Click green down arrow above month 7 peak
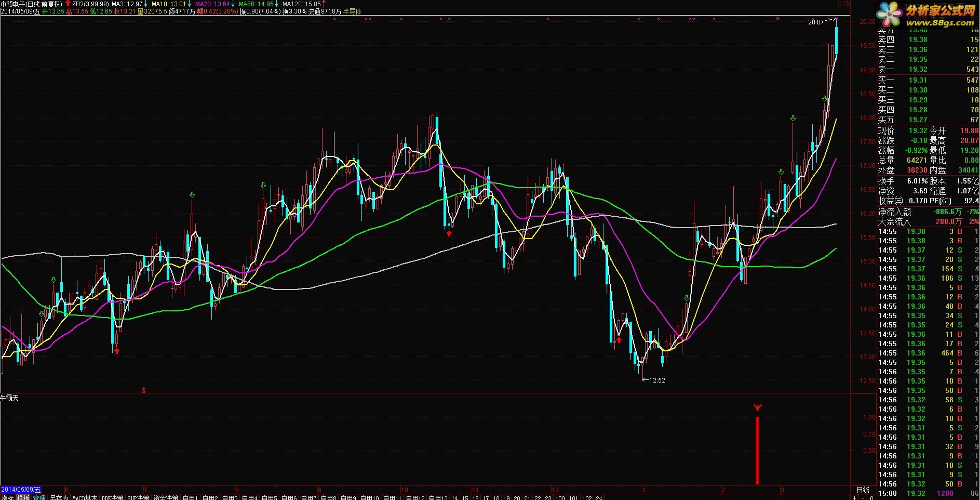The width and height of the screenshot is (980, 500). [192, 195]
